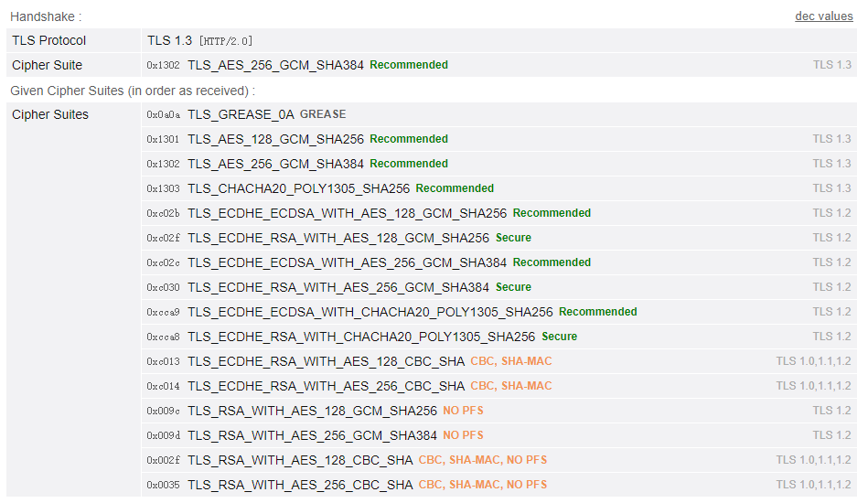This screenshot has height=503, width=868.
Task: Click 'NO PFS' warning on the 0x009d row
Action: [x=464, y=435]
